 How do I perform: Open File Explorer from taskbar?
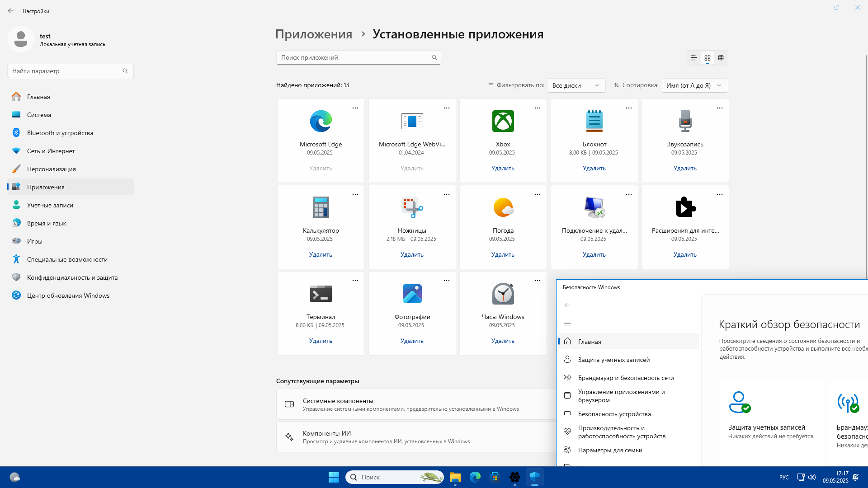455,477
